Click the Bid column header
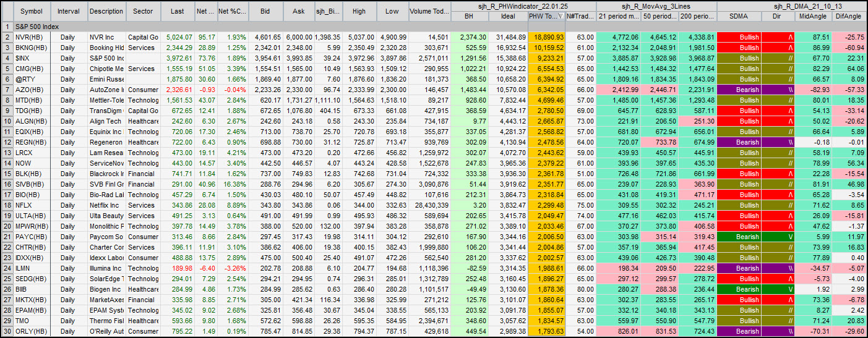868x338 pixels. tap(265, 11)
